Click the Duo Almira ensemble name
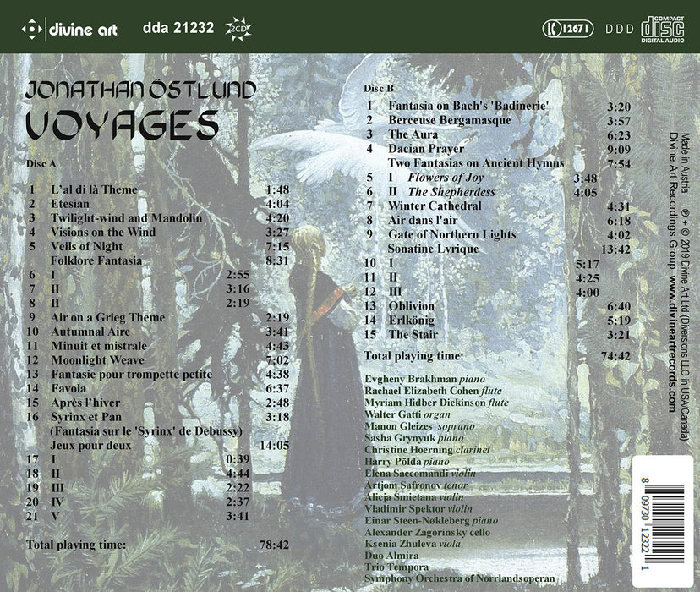Image resolution: width=700 pixels, height=592 pixels. click(391, 556)
